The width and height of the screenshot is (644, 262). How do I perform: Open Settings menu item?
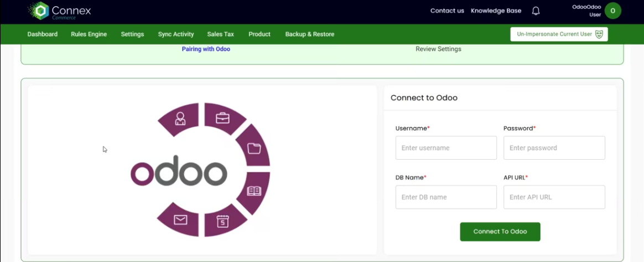[132, 34]
